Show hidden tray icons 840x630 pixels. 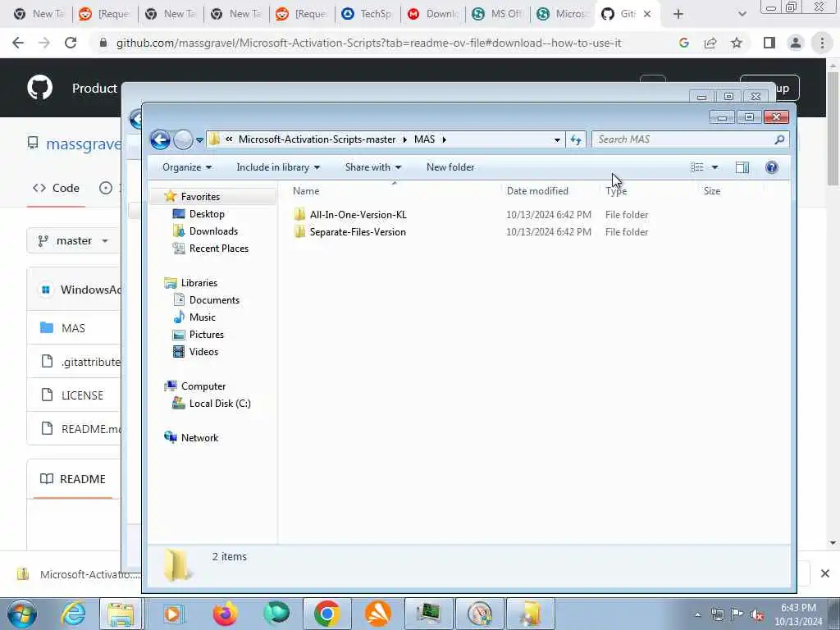point(697,615)
